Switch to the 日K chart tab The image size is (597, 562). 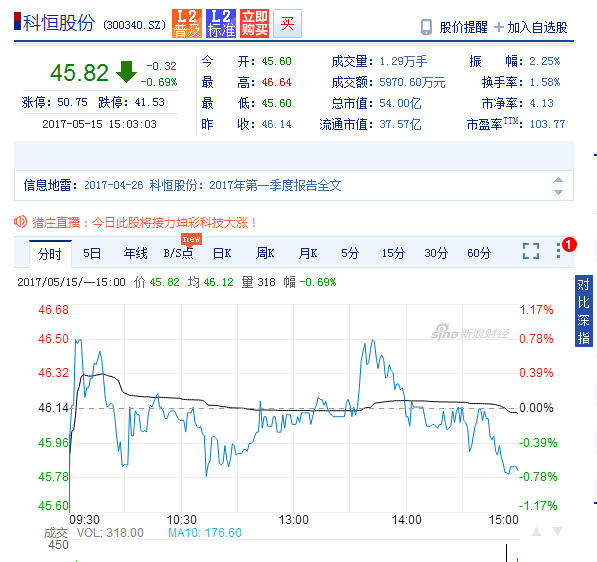point(222,253)
